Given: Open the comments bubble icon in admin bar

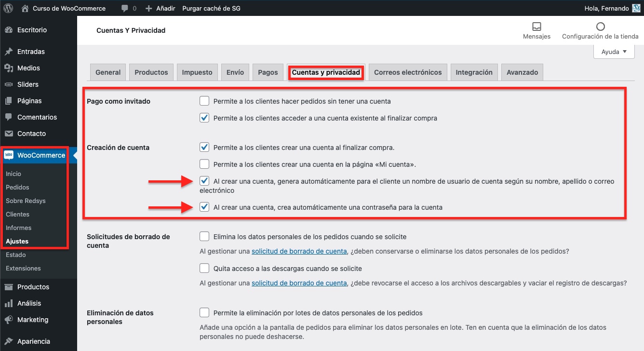Looking at the screenshot, I should click(x=125, y=9).
